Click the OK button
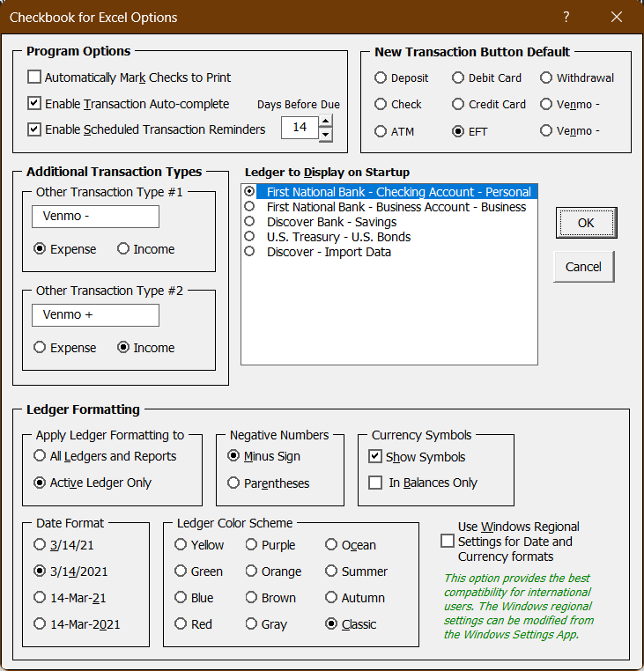Screen dimensions: 644x671 (586, 223)
